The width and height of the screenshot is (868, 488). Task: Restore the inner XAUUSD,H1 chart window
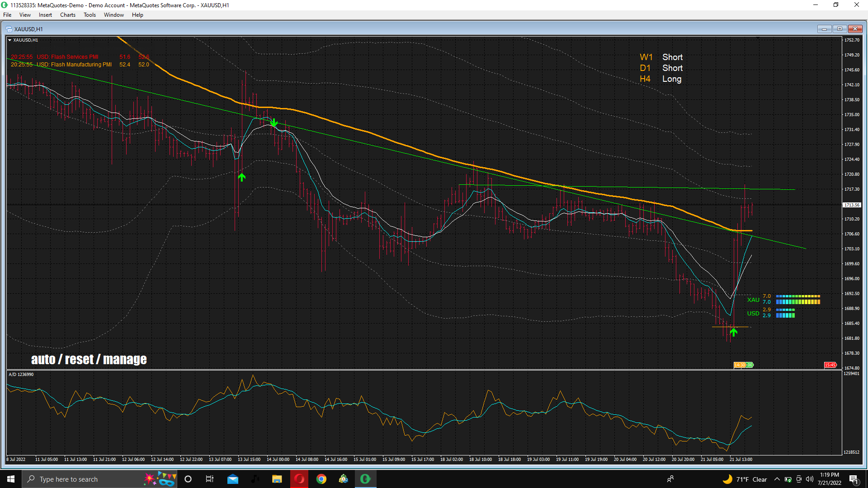(x=840, y=29)
